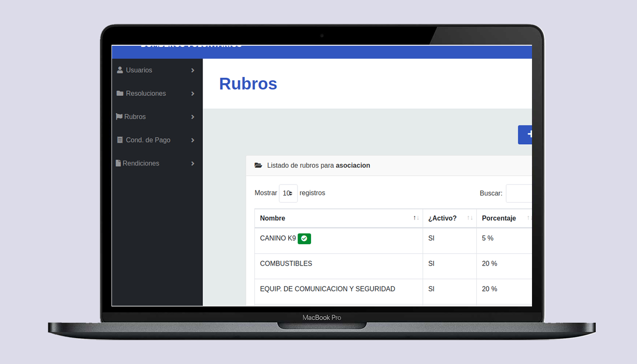Expand the Rubros sidebar chevron
This screenshot has height=364, width=637.
[x=193, y=117]
